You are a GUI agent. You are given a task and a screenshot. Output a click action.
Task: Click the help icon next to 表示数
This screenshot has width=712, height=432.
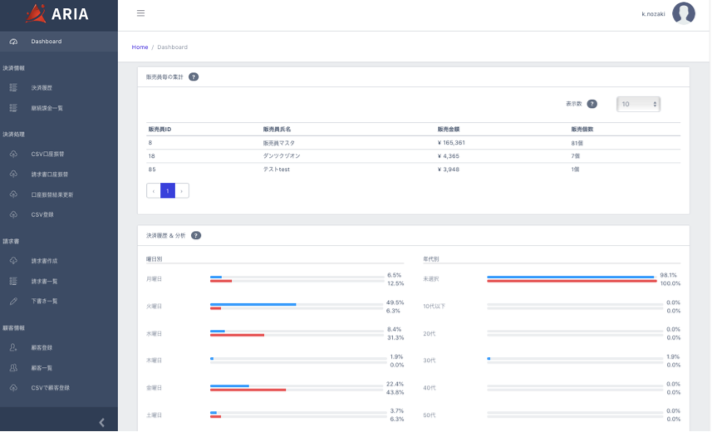click(x=592, y=103)
